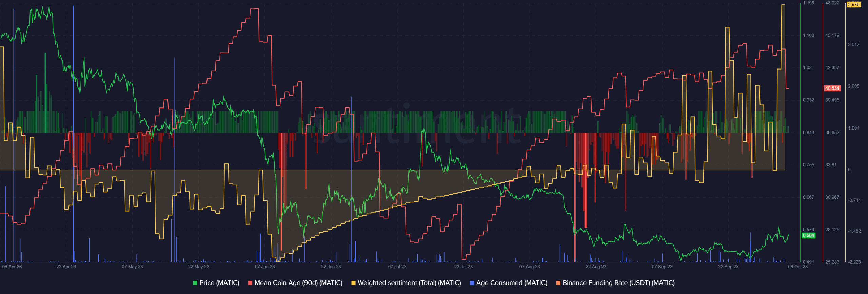Click the 42.337 coin age axis value
This screenshot has height=294, width=868.
coord(832,67)
